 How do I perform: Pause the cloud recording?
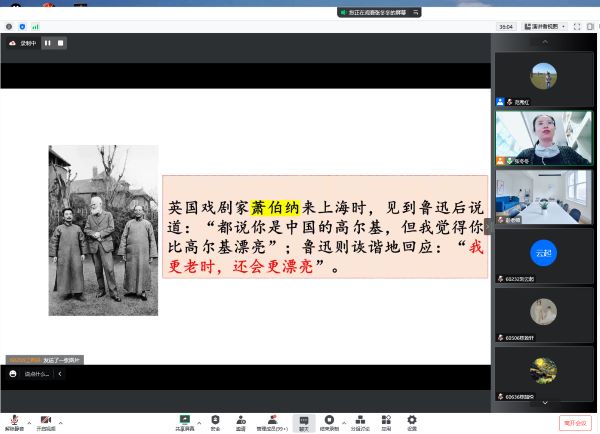[47, 43]
